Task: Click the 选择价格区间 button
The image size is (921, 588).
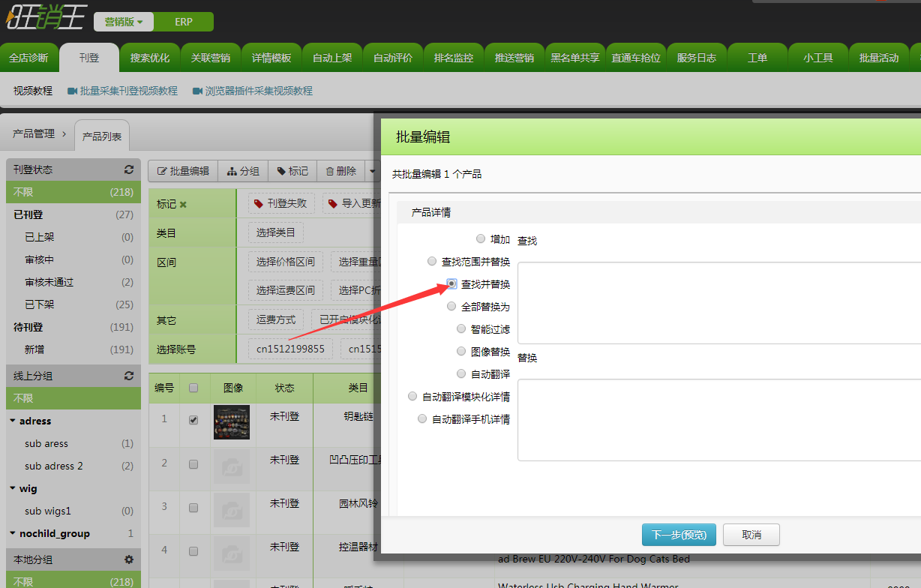Action: [x=286, y=262]
